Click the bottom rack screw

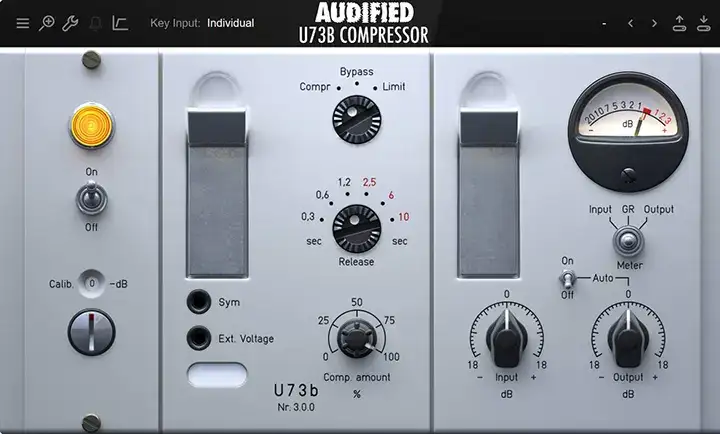point(91,423)
